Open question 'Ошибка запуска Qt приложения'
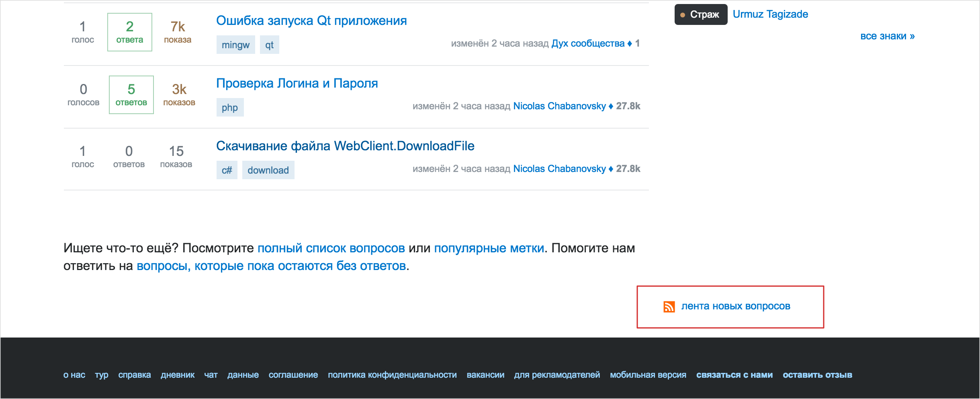 [311, 20]
